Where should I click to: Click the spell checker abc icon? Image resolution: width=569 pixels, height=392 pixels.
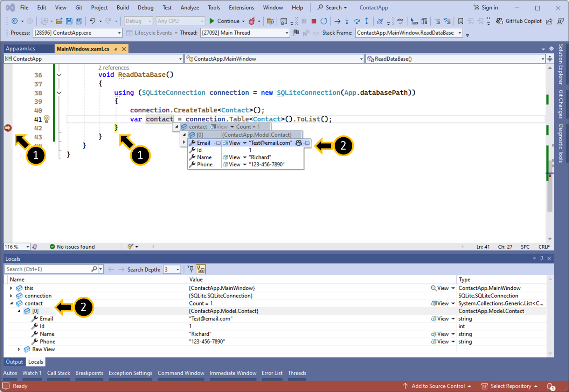coord(400,21)
